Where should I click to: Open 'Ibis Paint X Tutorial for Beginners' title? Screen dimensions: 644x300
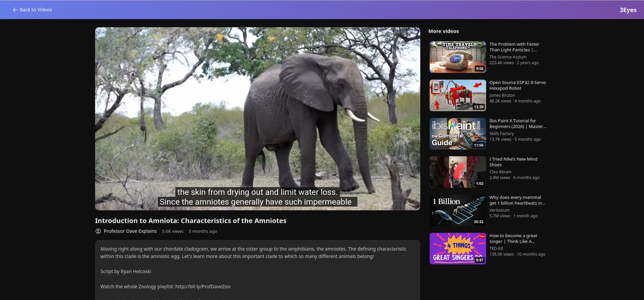(518, 124)
